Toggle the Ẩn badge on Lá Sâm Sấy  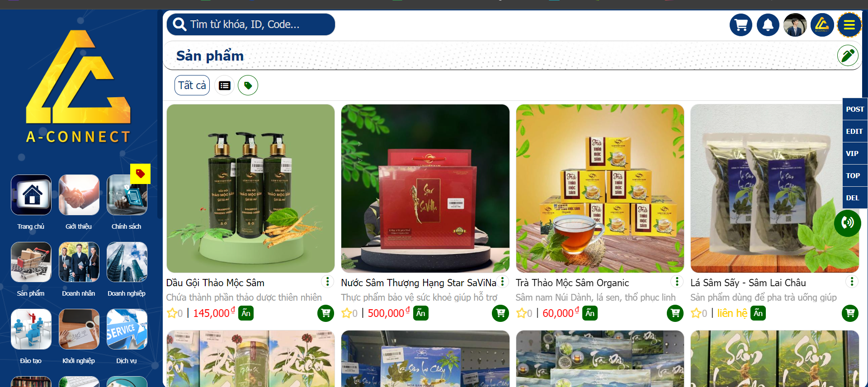758,313
